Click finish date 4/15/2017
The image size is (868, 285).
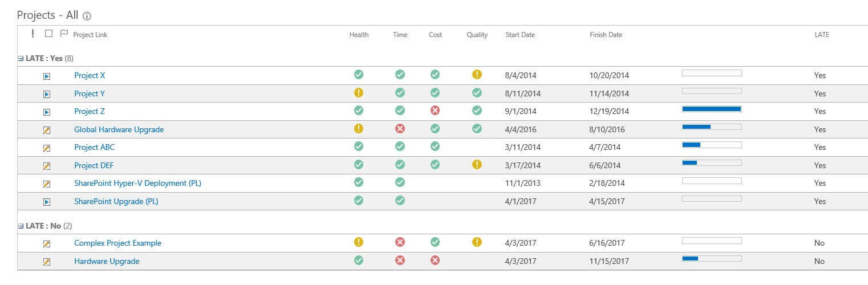tap(607, 201)
